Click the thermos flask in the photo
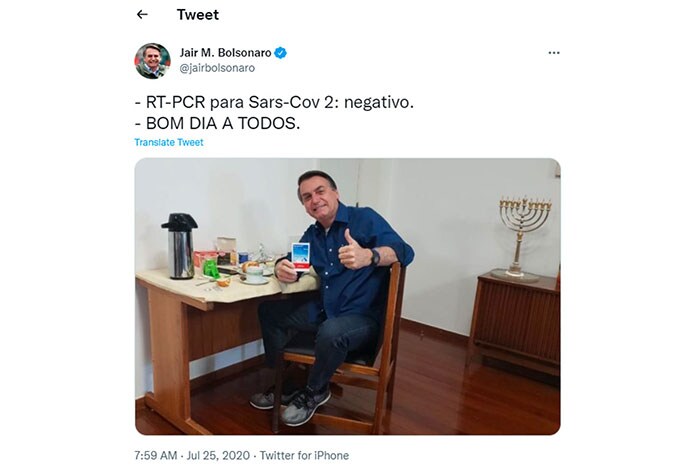The height and width of the screenshot is (473, 695). point(180,246)
